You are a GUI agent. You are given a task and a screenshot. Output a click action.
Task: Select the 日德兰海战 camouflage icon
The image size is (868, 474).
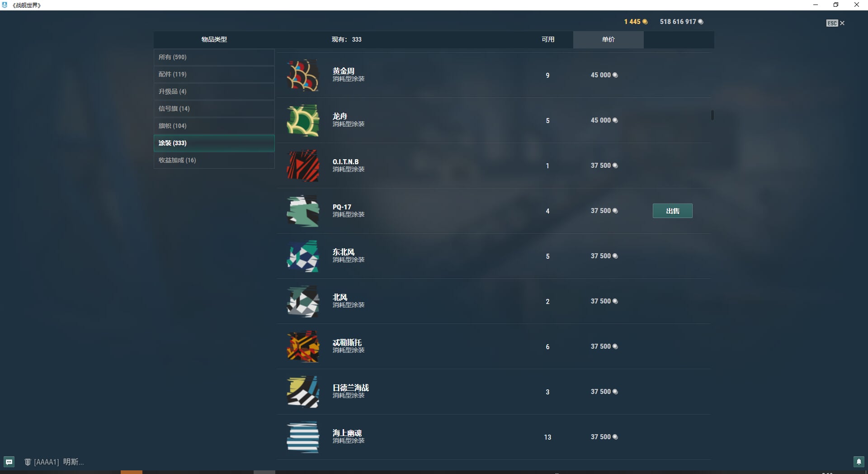(303, 392)
